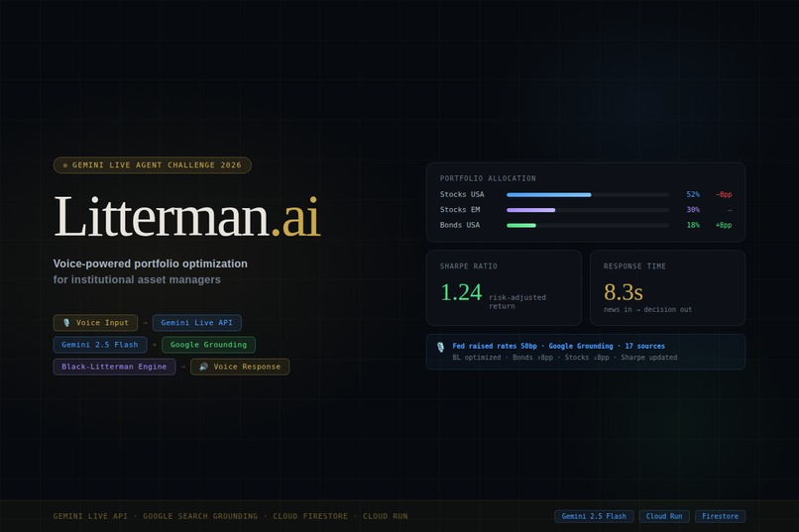The height and width of the screenshot is (532, 799).
Task: Click the microphone icon in Voice Input chip
Action: coord(66,323)
